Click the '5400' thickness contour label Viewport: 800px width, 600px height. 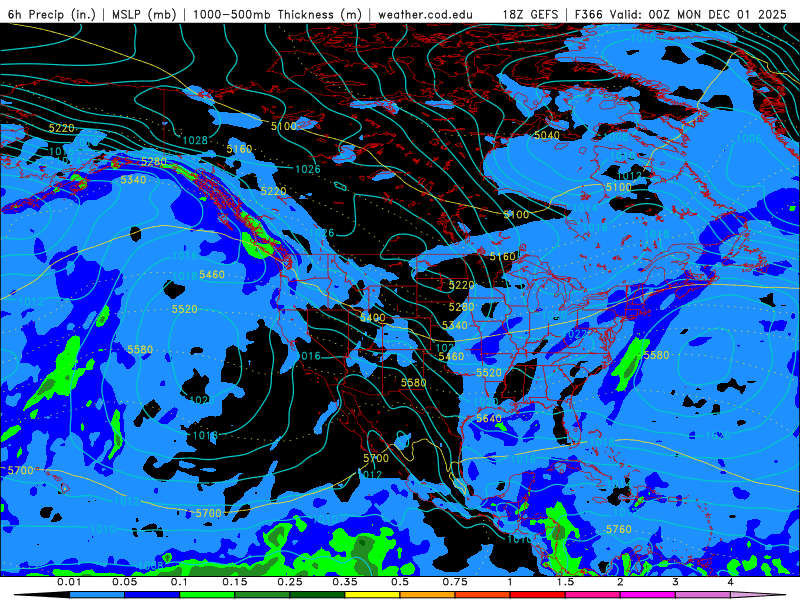(x=372, y=318)
